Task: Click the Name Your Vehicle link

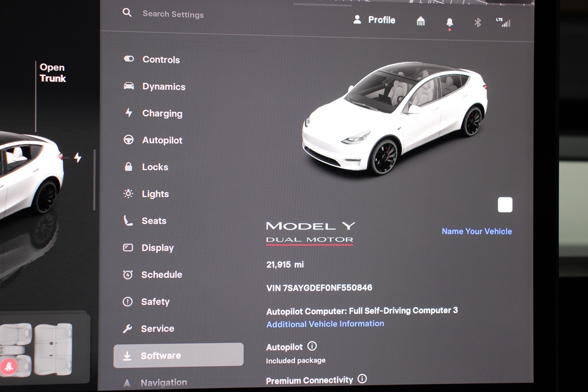Action: 476,231
